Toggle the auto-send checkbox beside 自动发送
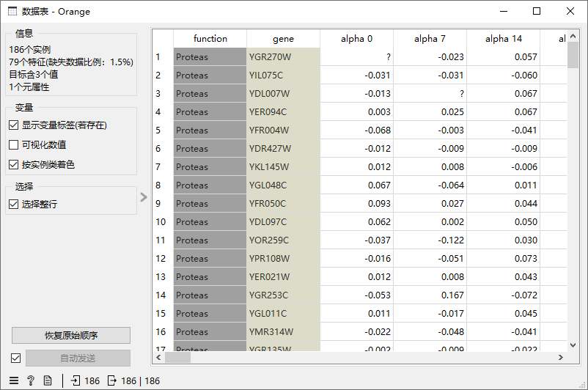This screenshot has height=390, width=588. tap(15, 358)
